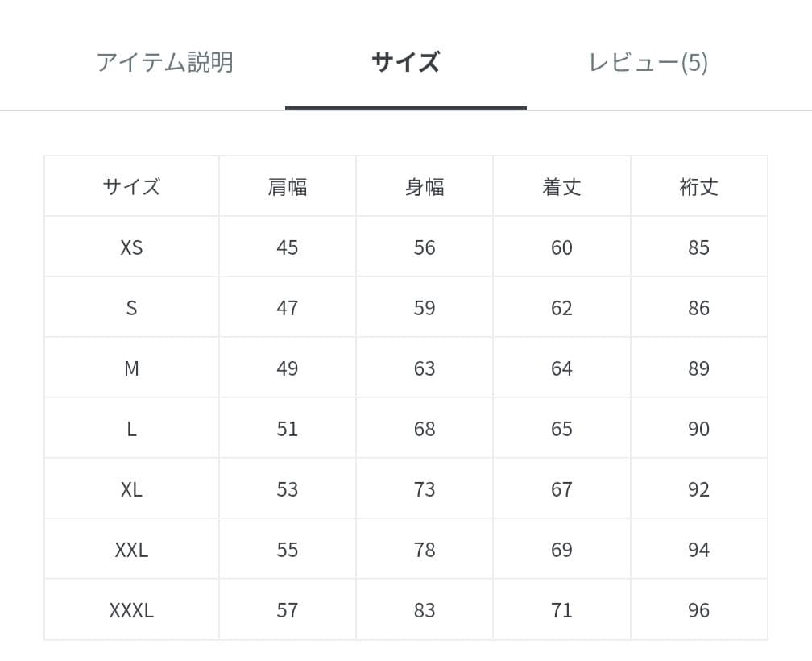Select the XL size row label
The width and height of the screenshot is (812, 661).
coord(130,488)
